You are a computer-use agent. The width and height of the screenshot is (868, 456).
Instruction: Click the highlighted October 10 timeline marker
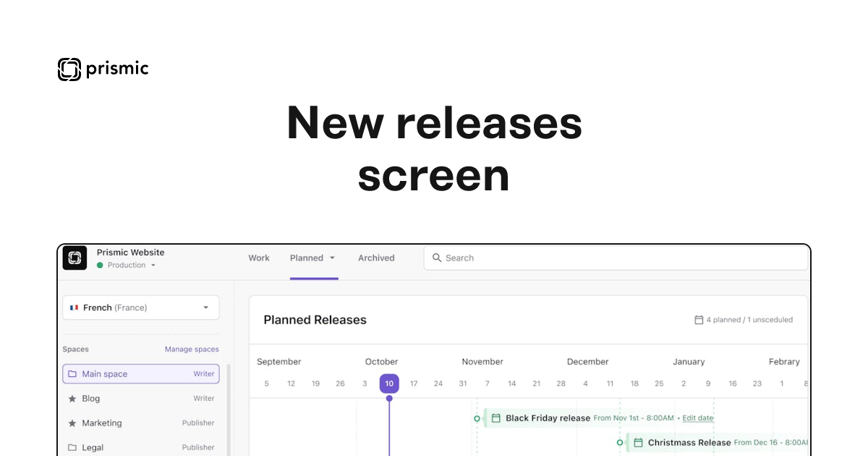click(x=389, y=384)
